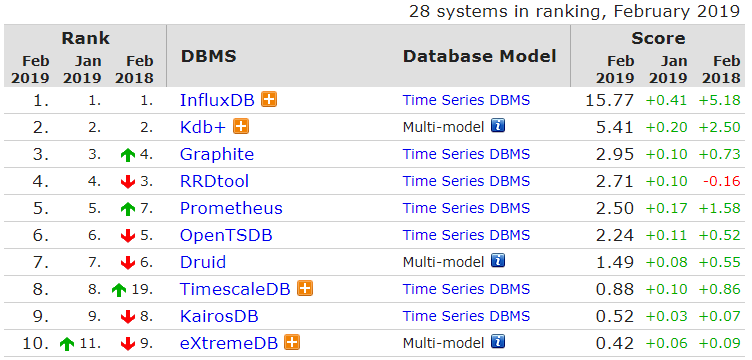Click the Multi-model text in the eXtremeDB row
This screenshot has width=752, height=360.
coord(444,343)
